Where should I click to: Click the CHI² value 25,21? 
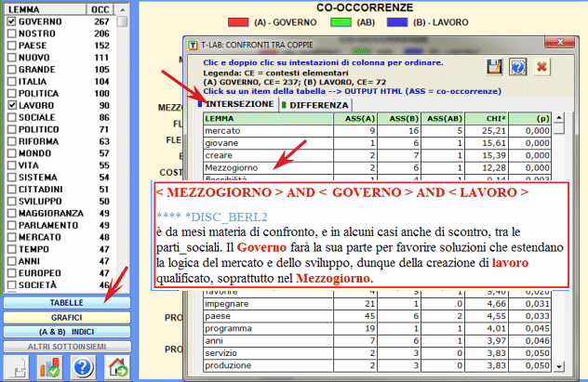coord(494,131)
